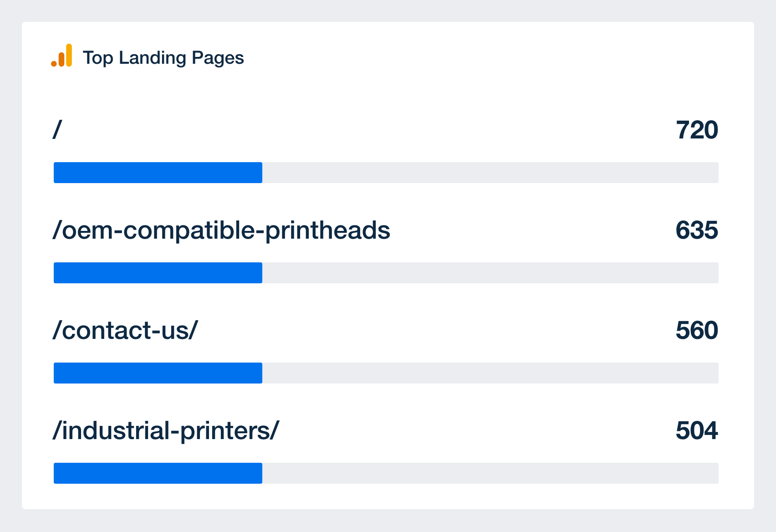This screenshot has width=776, height=532.
Task: Click the gray track of the oem-compatible-printheads bar
Action: tap(490, 273)
